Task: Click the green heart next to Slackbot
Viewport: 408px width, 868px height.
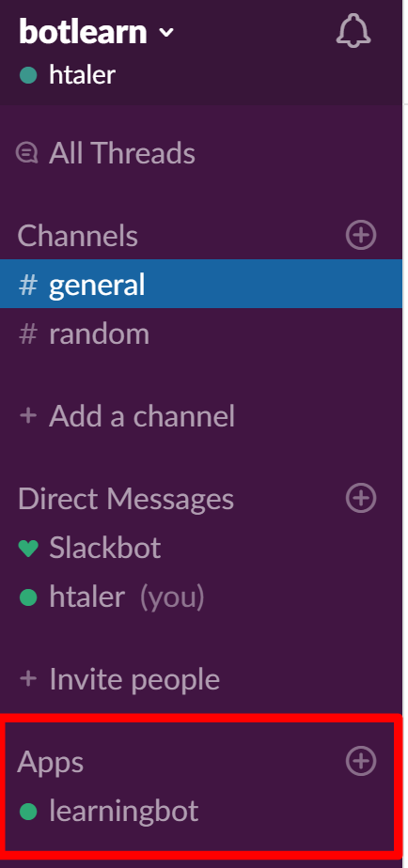Action: (x=28, y=548)
